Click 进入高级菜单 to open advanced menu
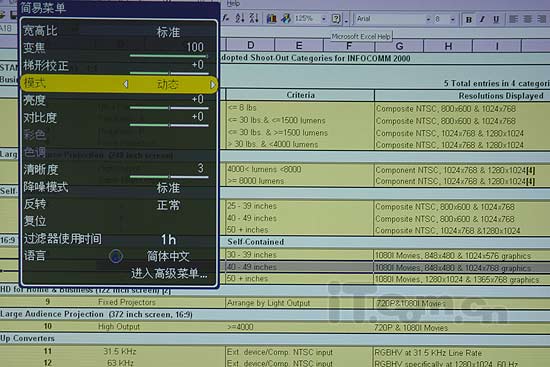 [x=169, y=273]
